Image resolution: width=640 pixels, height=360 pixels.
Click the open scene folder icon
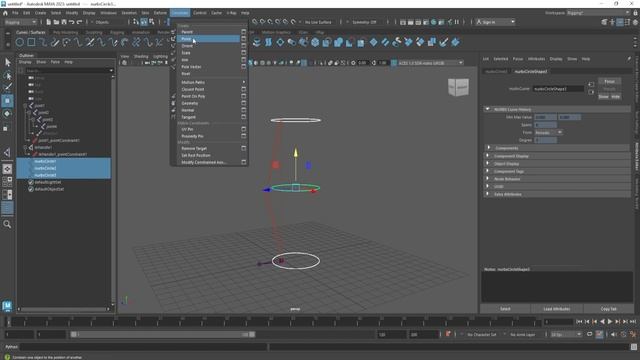pyautogui.click(x=56, y=22)
